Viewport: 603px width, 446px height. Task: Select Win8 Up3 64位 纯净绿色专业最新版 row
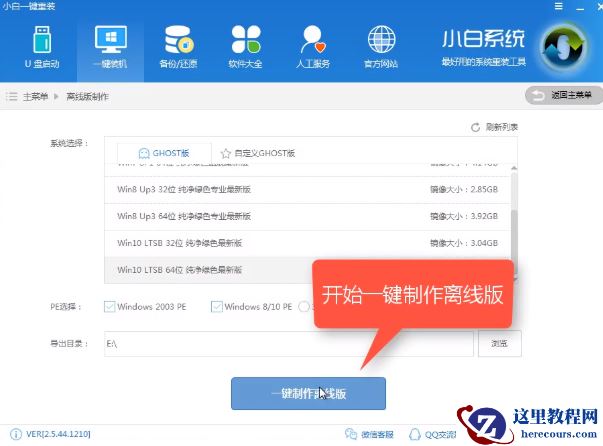click(x=308, y=216)
